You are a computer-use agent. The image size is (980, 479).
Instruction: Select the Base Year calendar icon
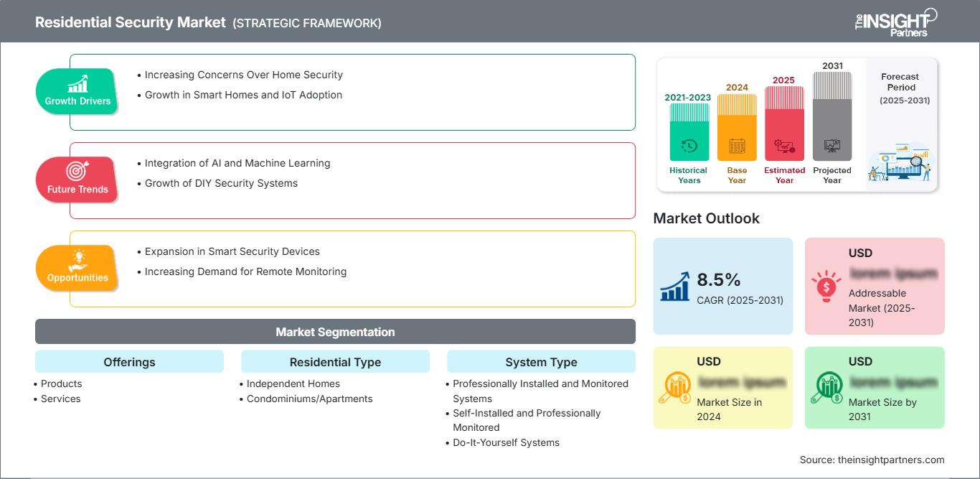pyautogui.click(x=736, y=144)
